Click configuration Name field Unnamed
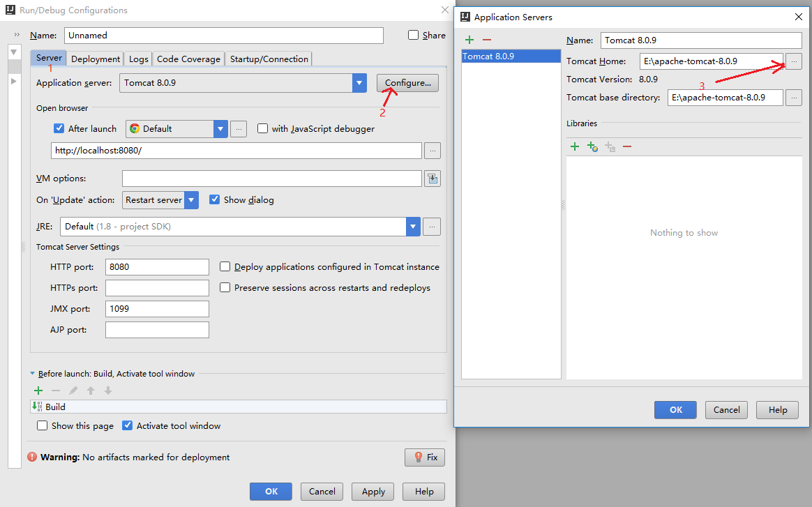The width and height of the screenshot is (812, 507). tap(224, 35)
